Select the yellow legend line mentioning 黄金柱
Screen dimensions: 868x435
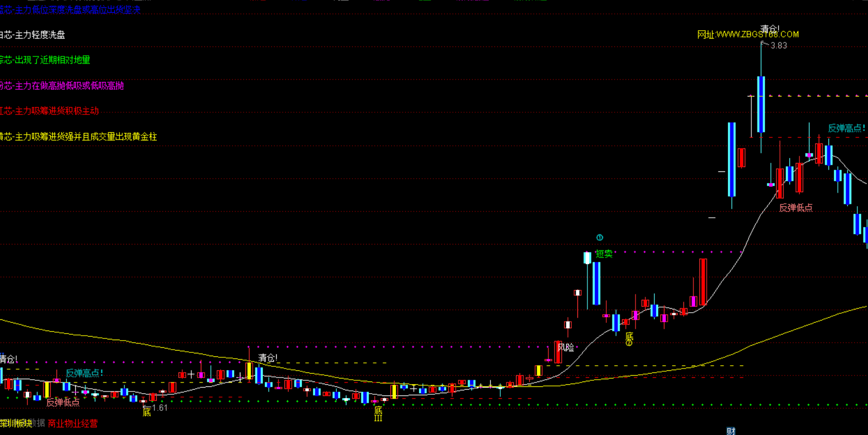click(78, 137)
